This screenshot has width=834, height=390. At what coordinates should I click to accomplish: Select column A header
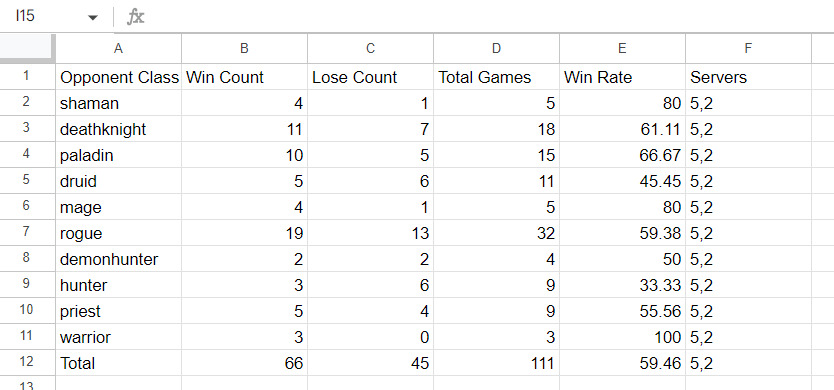[x=119, y=49]
